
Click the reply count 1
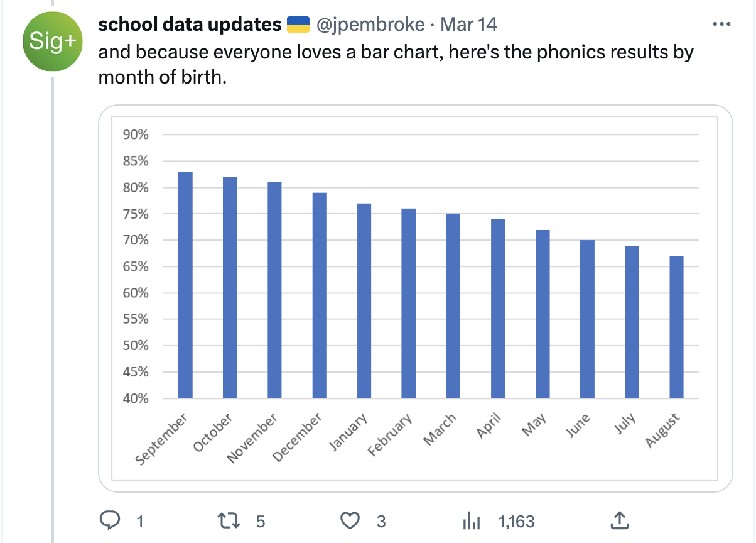(x=140, y=521)
